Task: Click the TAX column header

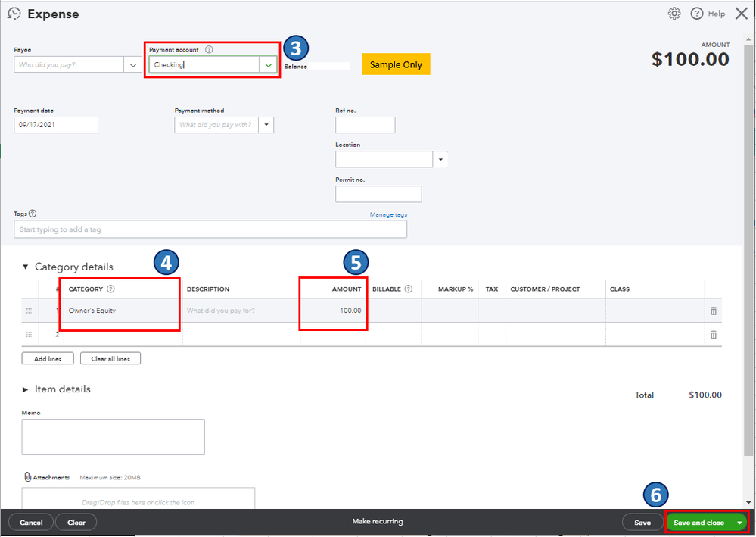Action: pos(492,289)
